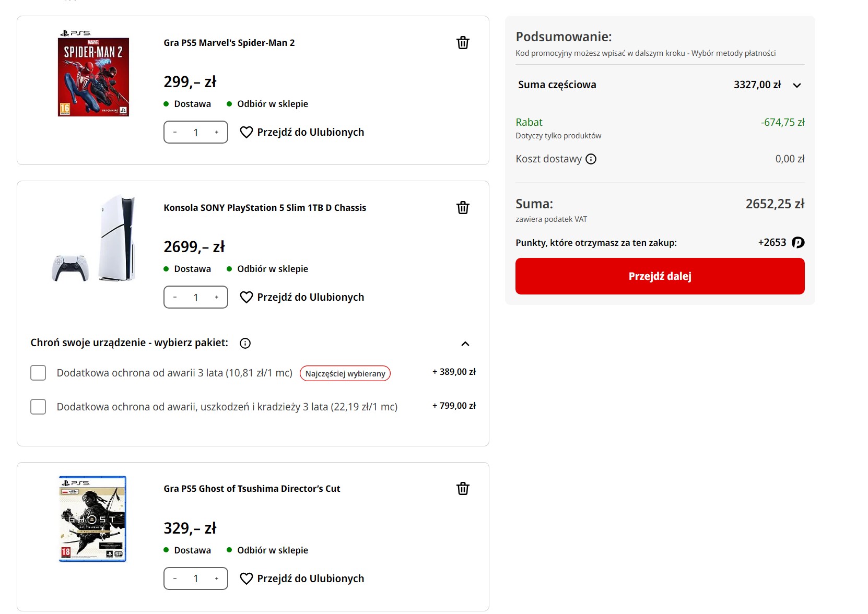Click the 2699,– zł console price
868x614 pixels.
pyautogui.click(x=194, y=246)
